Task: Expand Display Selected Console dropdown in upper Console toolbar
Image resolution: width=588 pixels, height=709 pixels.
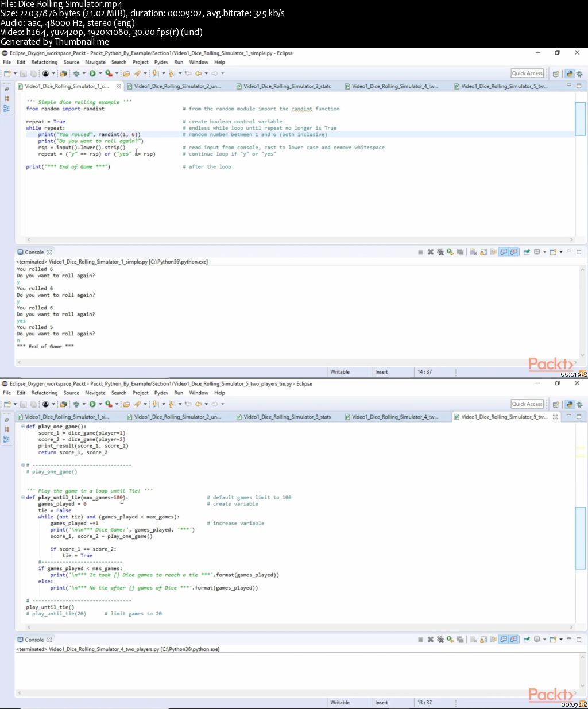Action: (544, 252)
